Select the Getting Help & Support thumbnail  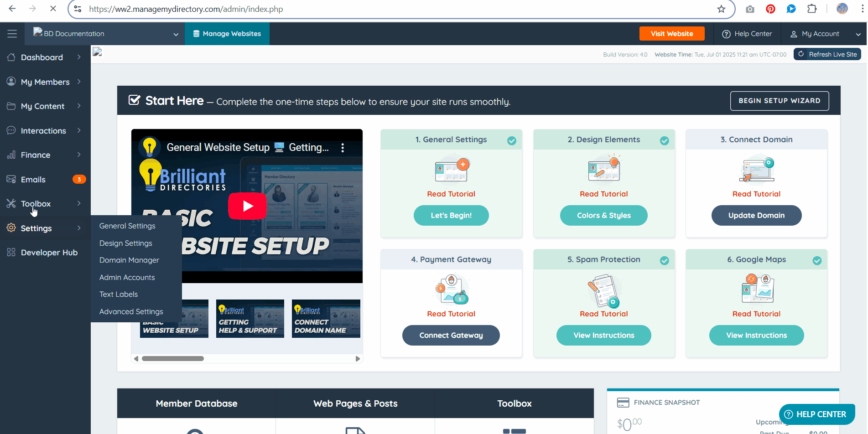point(250,319)
